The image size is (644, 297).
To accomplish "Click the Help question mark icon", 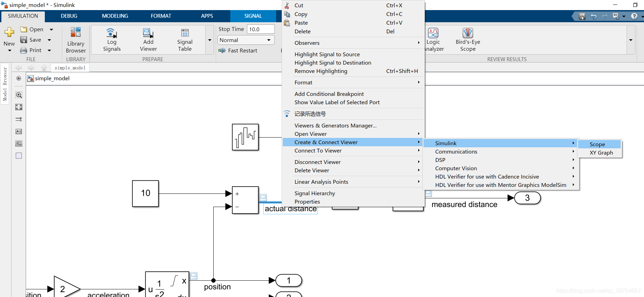I will (x=634, y=16).
